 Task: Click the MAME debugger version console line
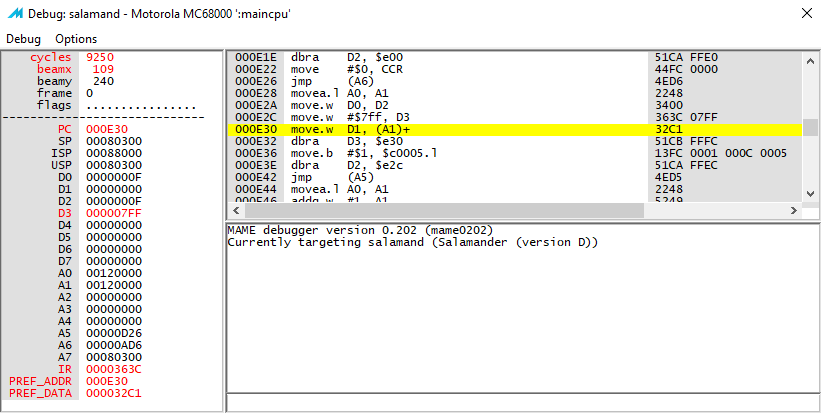click(x=360, y=230)
